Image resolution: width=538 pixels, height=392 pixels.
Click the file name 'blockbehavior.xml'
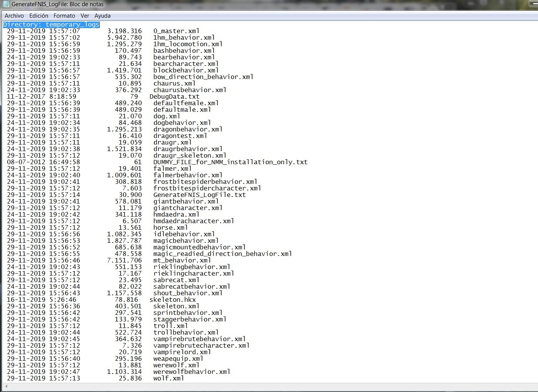(x=186, y=70)
